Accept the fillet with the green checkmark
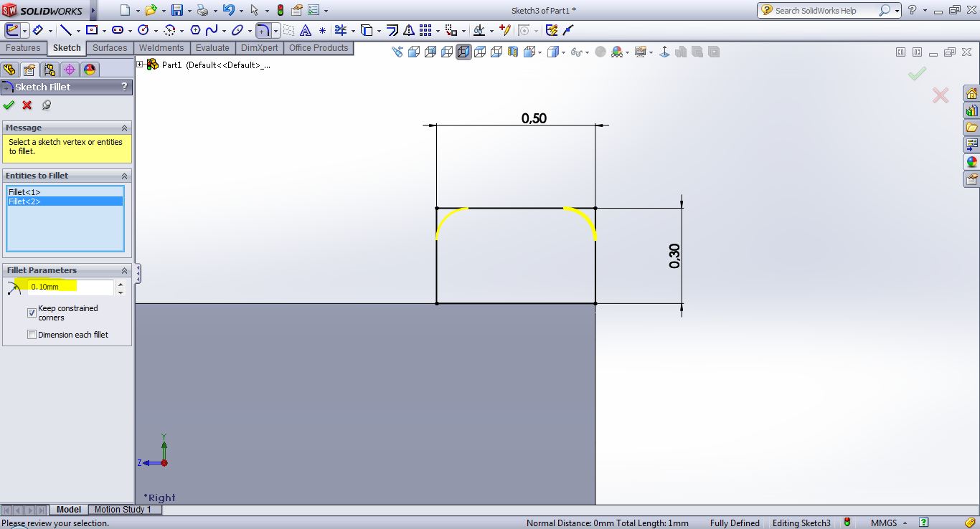980x529 pixels. click(9, 105)
